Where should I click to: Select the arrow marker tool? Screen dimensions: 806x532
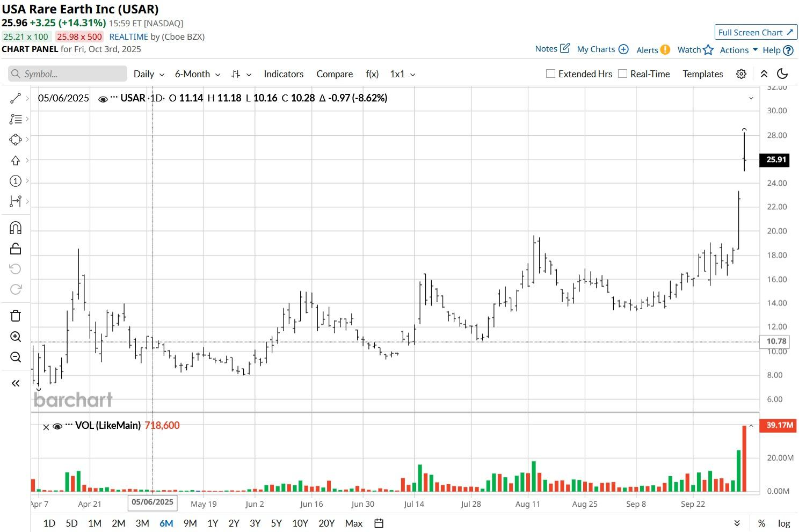click(x=16, y=161)
